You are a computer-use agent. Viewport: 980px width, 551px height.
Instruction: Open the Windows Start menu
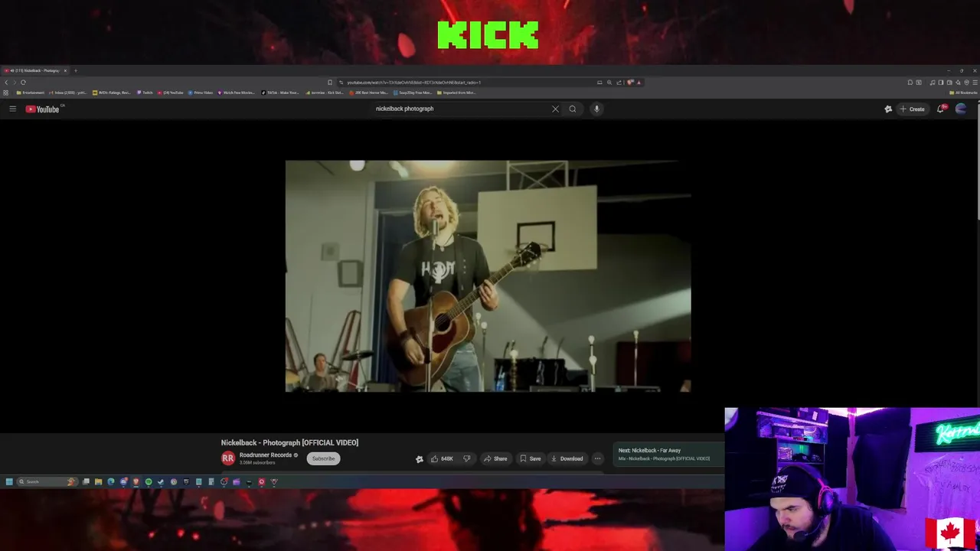click(x=9, y=481)
